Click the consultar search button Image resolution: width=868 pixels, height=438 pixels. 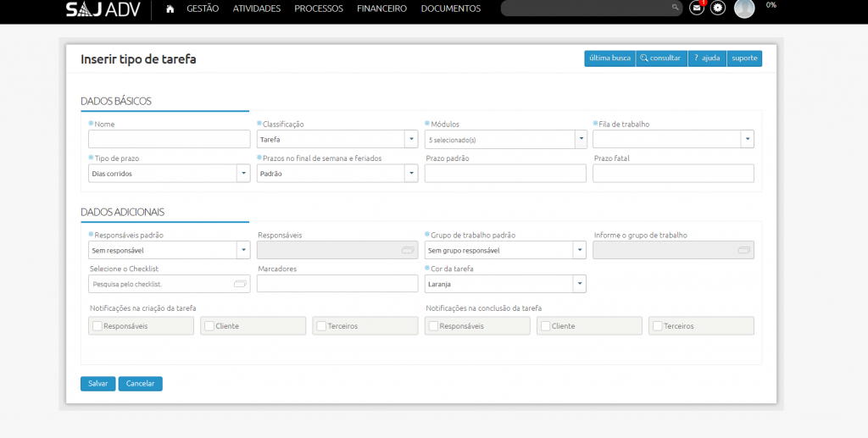click(x=660, y=58)
